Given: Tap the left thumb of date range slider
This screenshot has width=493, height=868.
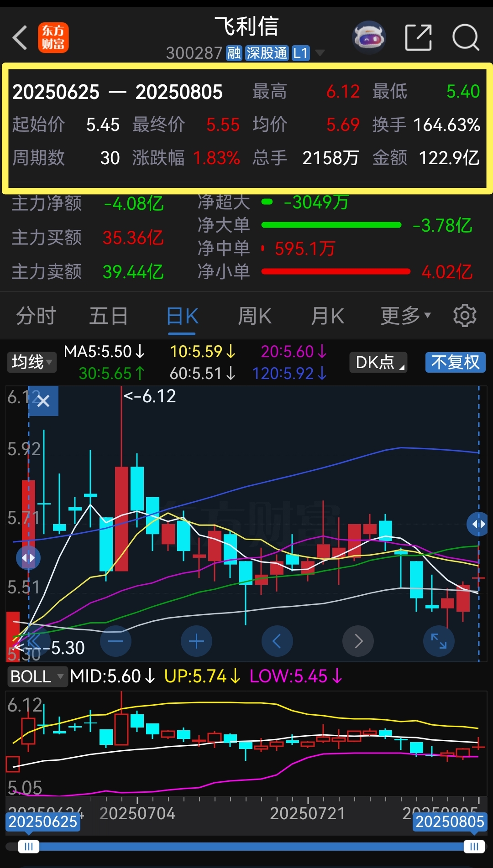Looking at the screenshot, I should click(x=29, y=847).
